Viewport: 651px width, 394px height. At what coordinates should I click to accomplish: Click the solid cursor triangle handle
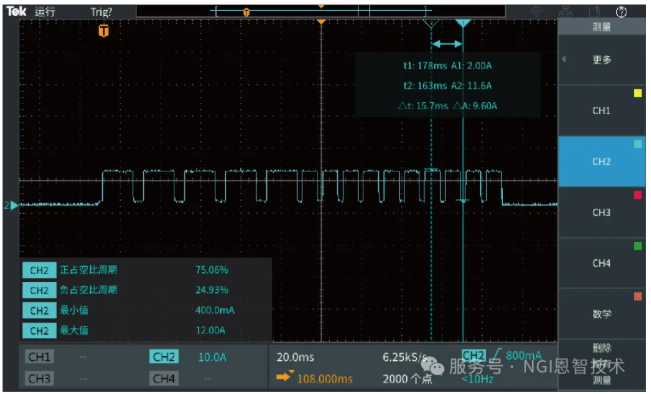click(x=463, y=23)
